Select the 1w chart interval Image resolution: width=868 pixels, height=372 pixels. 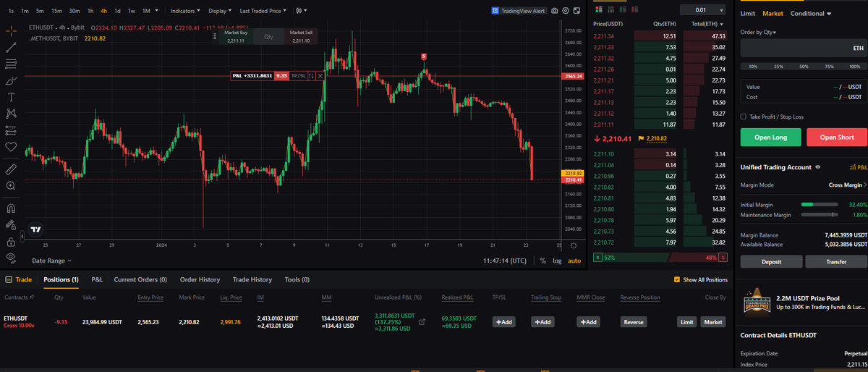point(131,11)
